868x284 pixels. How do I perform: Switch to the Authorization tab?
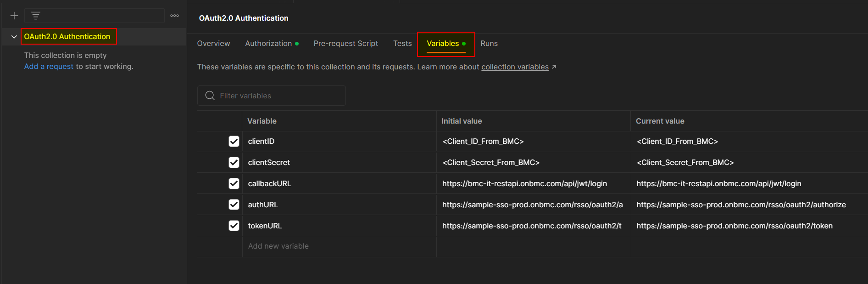(x=268, y=44)
